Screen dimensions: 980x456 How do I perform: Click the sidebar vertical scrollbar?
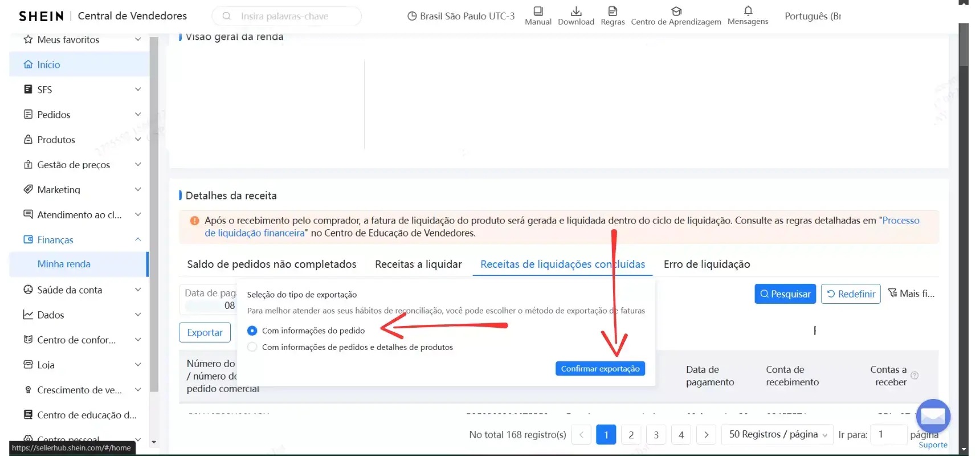tap(154, 214)
